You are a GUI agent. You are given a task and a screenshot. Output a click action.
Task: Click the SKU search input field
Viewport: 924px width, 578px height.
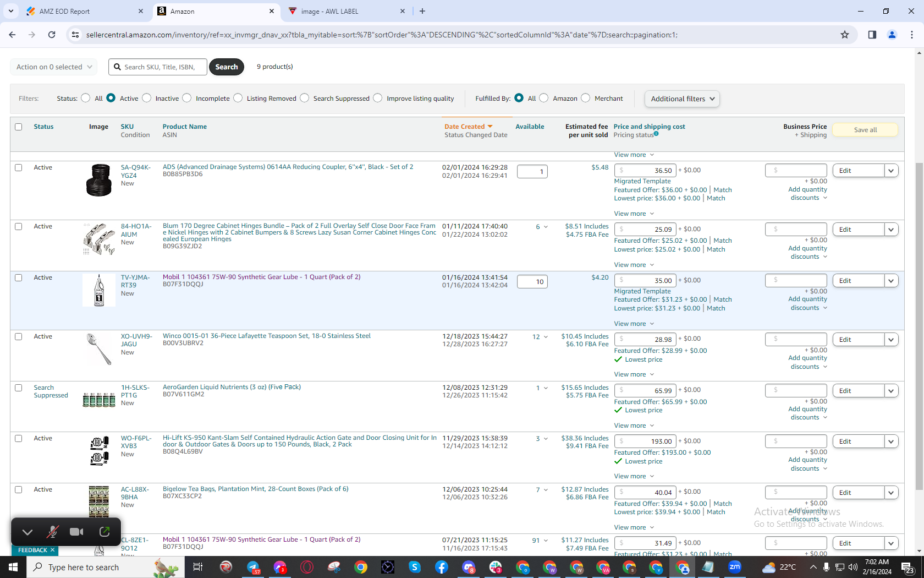click(x=158, y=67)
